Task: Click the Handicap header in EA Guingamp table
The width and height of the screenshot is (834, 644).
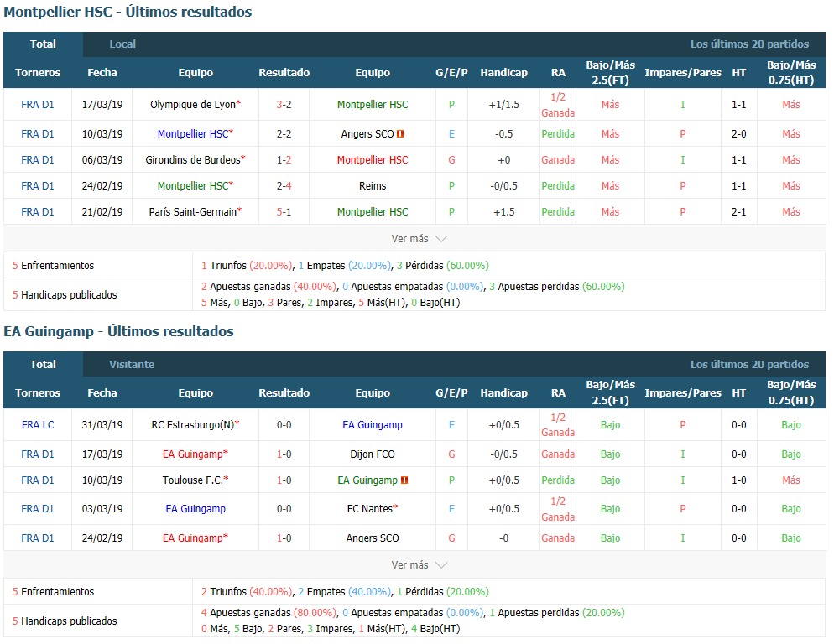Action: pyautogui.click(x=503, y=393)
